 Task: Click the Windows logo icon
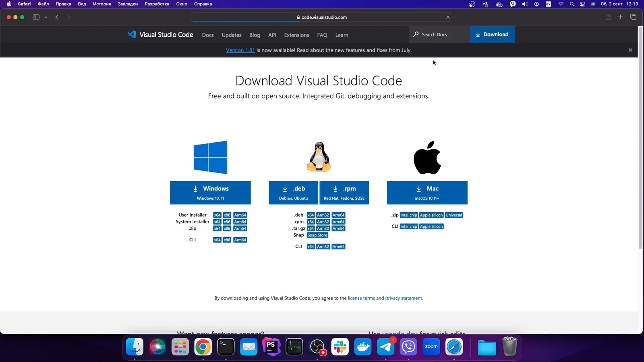(210, 157)
